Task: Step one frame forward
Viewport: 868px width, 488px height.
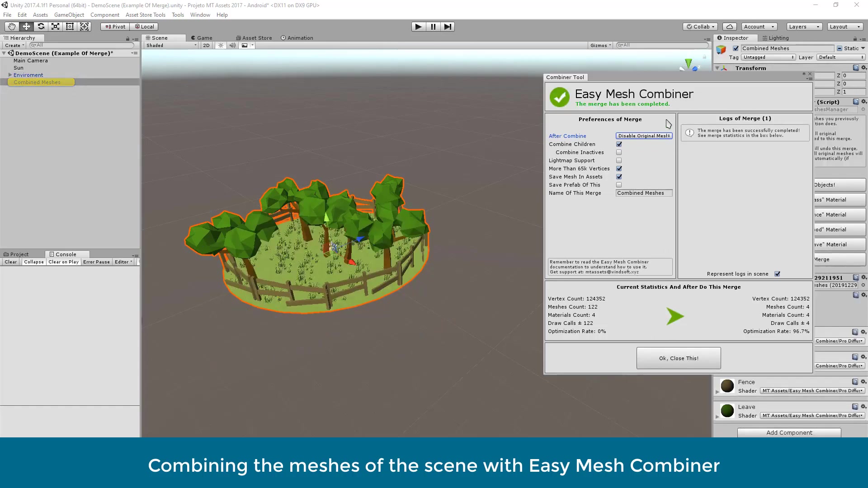Action: (448, 27)
